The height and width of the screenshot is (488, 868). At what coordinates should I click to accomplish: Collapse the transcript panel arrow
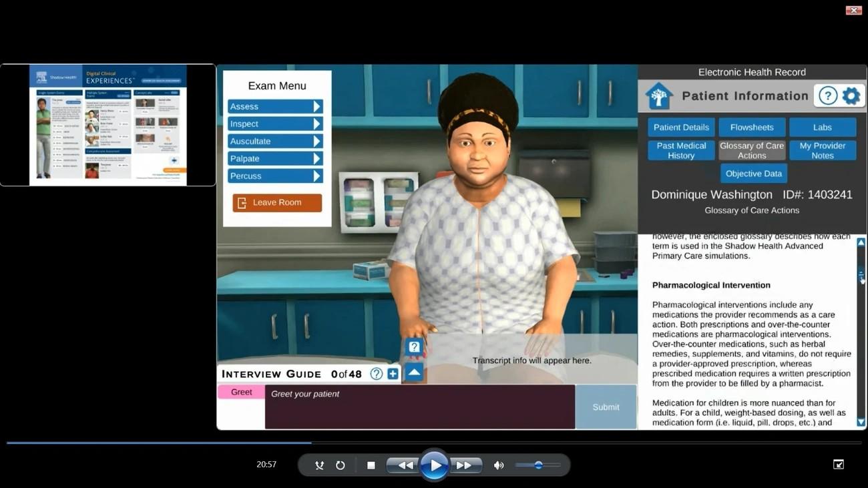[413, 372]
